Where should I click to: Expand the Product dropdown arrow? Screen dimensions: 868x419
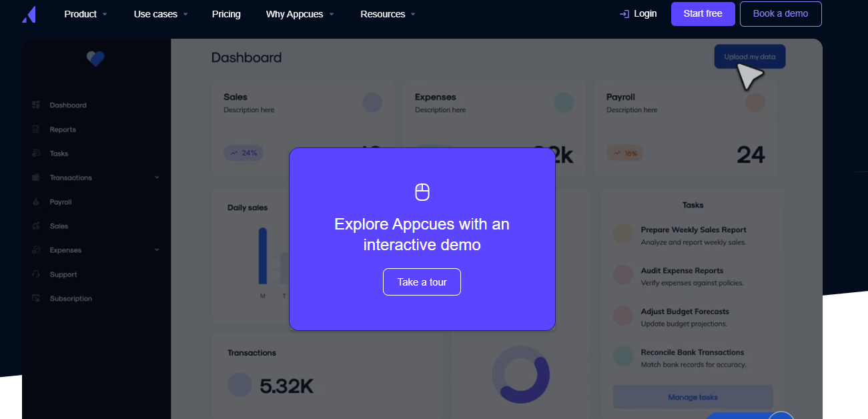pos(105,14)
